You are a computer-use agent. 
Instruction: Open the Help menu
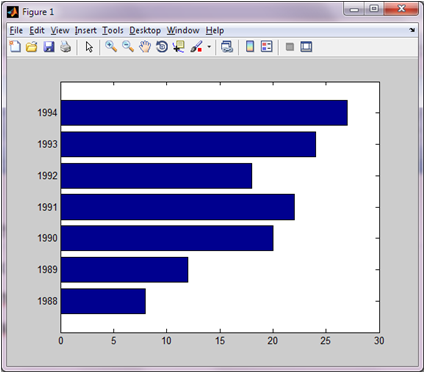(x=215, y=31)
